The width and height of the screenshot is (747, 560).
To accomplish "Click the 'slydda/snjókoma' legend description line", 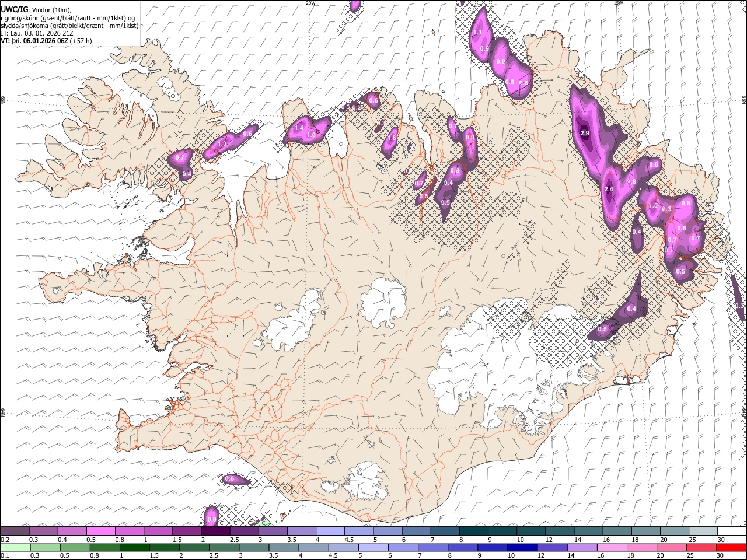I will coord(69,26).
